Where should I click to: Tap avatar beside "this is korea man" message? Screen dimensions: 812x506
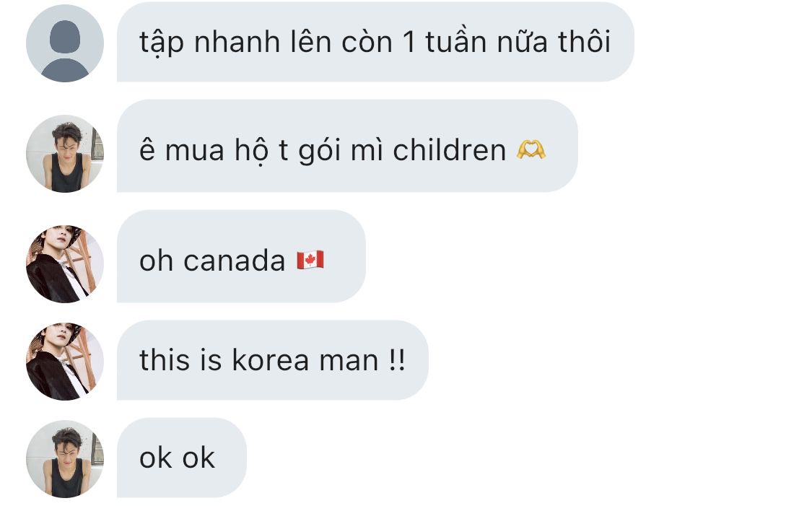tap(65, 362)
